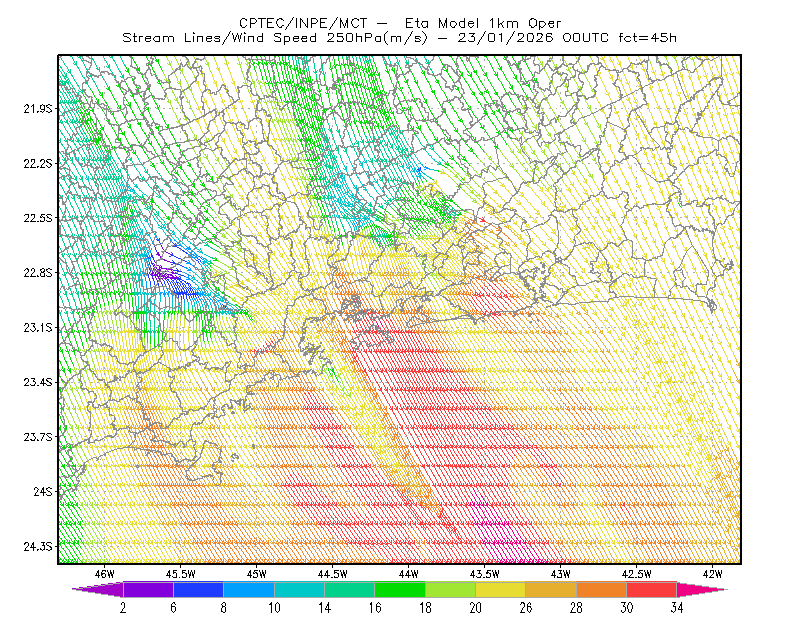Click the title line 'CPTEC/INPE/MCT – Eta Model 1km Oper'
This screenshot has width=800, height=618.
tap(400, 23)
